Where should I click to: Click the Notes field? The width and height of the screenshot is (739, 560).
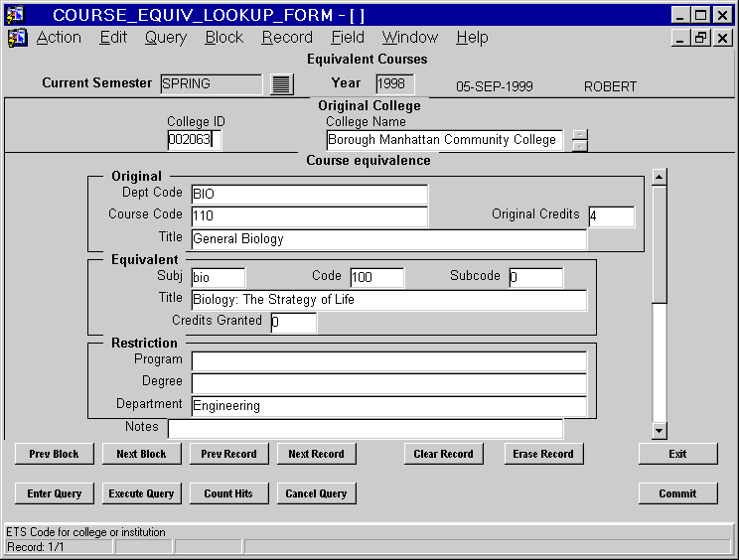point(366,429)
